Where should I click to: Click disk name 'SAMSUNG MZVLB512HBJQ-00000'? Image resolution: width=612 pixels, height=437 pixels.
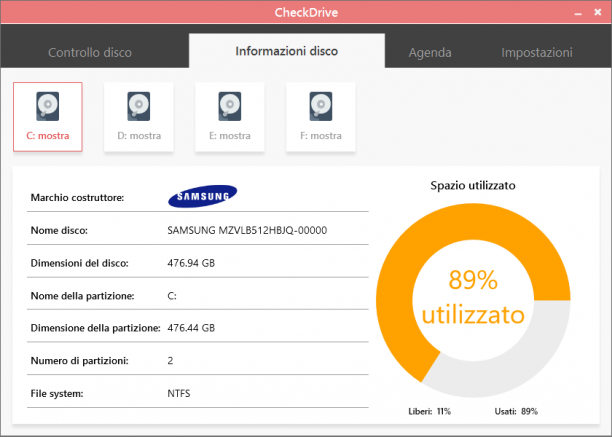tap(247, 230)
